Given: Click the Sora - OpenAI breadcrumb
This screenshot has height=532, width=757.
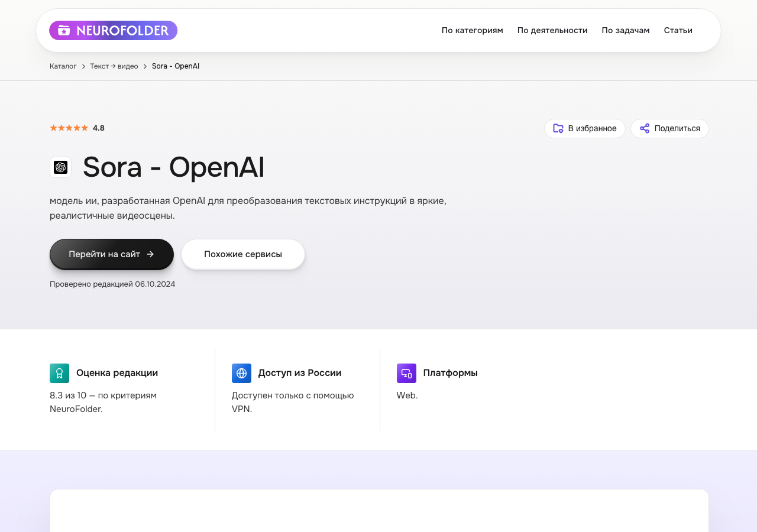Looking at the screenshot, I should pos(176,66).
